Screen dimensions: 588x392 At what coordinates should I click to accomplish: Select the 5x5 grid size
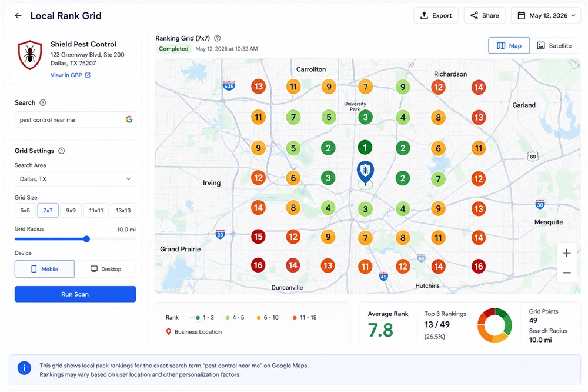pyautogui.click(x=25, y=210)
